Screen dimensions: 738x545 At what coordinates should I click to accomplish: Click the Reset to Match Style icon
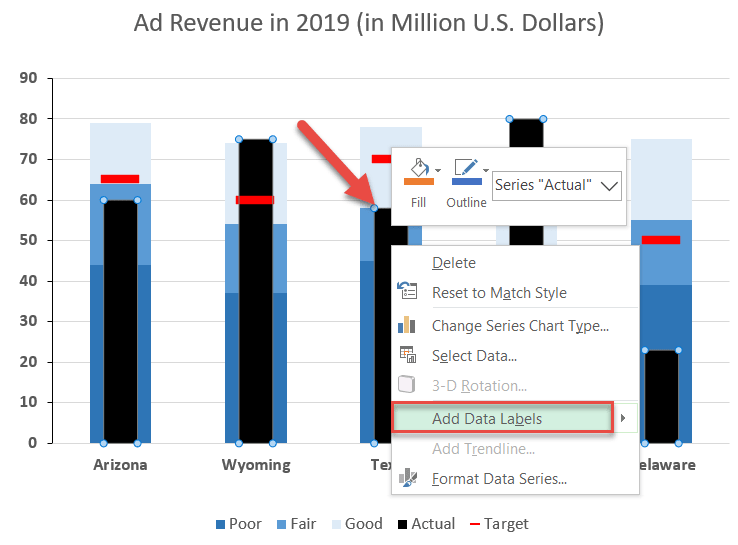(x=407, y=293)
